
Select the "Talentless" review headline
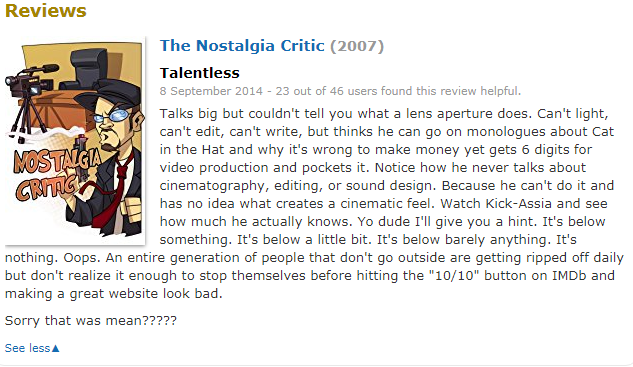(x=199, y=73)
